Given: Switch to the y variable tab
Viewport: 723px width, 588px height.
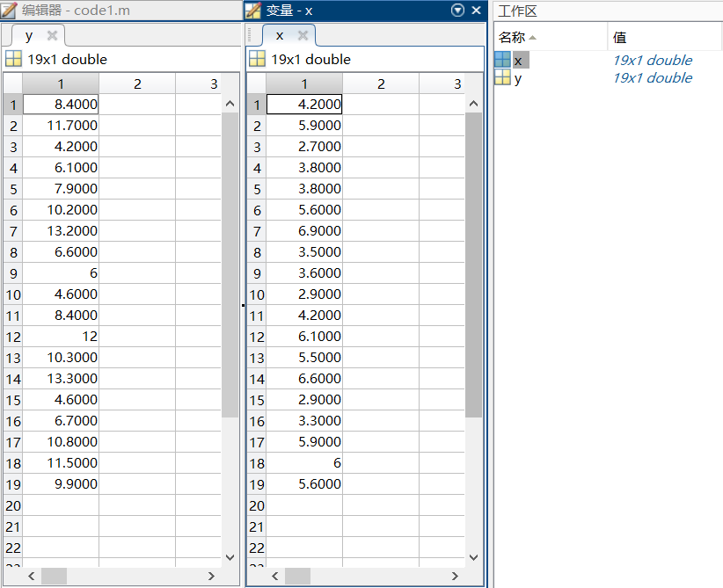Looking at the screenshot, I should coord(29,35).
